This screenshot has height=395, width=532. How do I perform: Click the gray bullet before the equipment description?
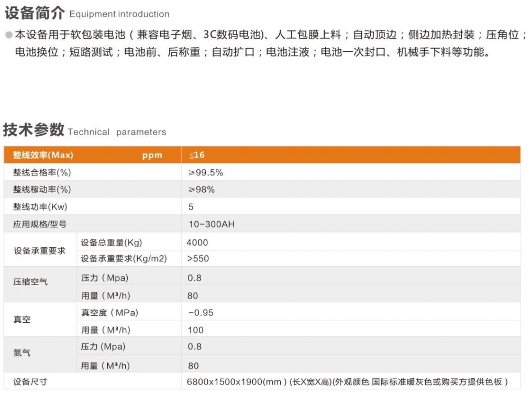pyautogui.click(x=8, y=35)
